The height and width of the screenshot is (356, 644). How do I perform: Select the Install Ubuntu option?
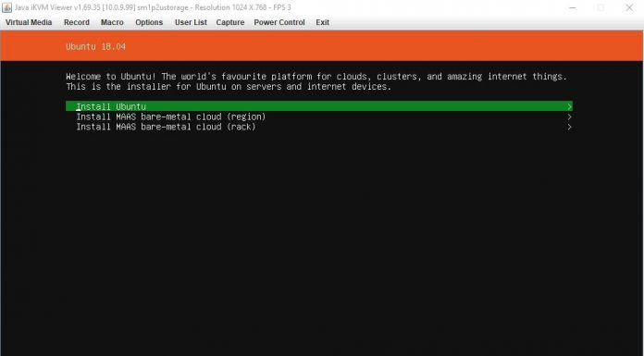[319, 106]
